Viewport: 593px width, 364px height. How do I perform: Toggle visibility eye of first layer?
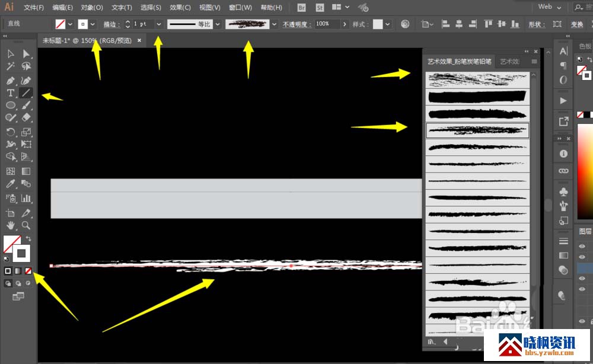(x=582, y=256)
